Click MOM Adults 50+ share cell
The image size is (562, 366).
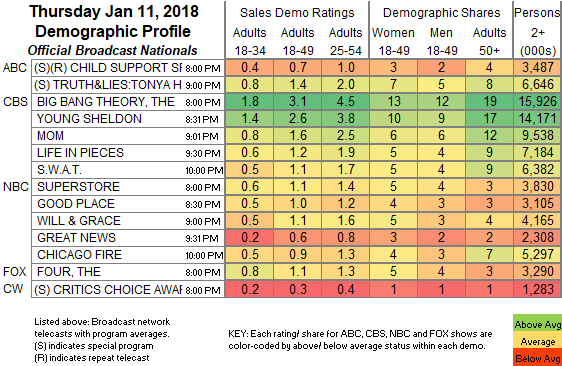click(x=489, y=136)
